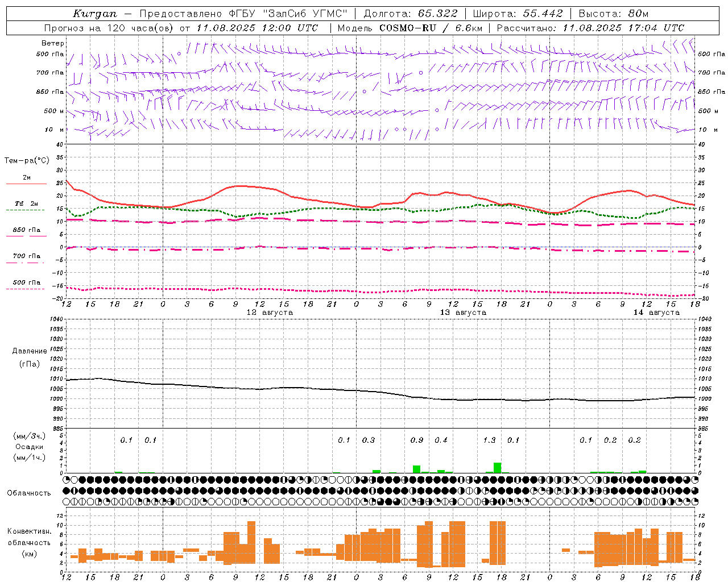Click the 14 августа date label

(656, 313)
